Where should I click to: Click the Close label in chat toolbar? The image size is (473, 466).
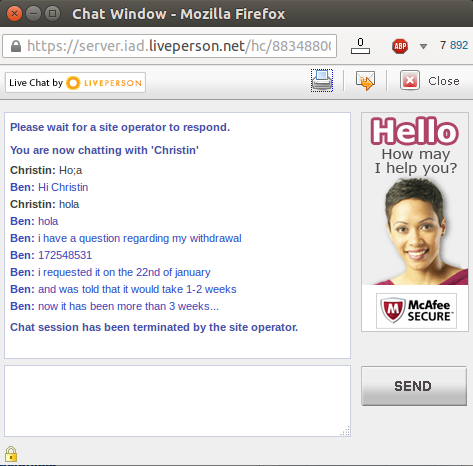click(x=444, y=81)
